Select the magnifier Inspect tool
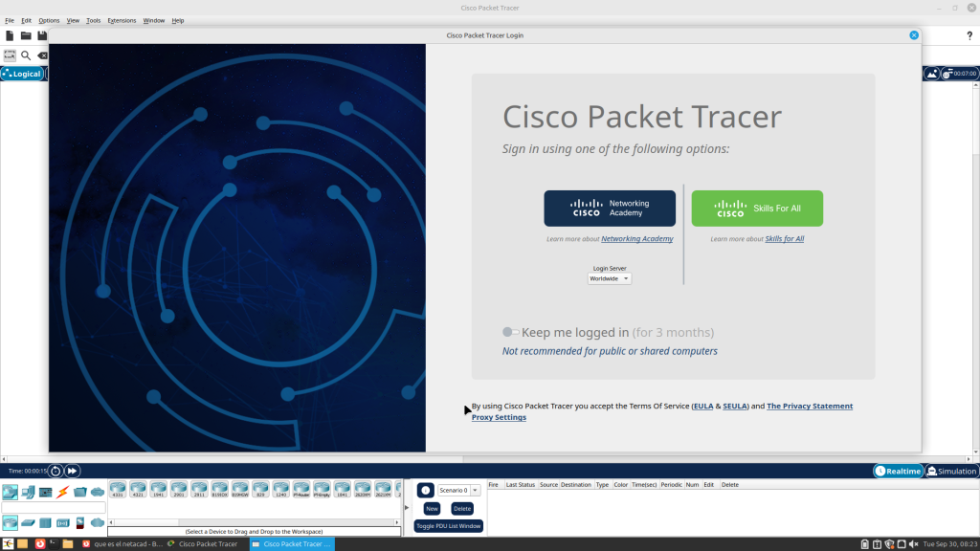This screenshot has height=551, width=980. pyautogui.click(x=26, y=55)
